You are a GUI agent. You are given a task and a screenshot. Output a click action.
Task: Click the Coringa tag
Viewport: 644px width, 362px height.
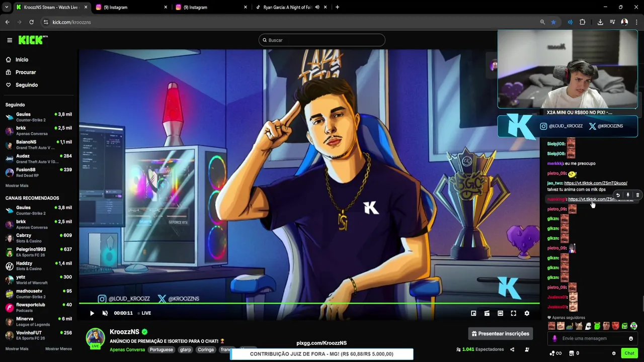click(206, 350)
